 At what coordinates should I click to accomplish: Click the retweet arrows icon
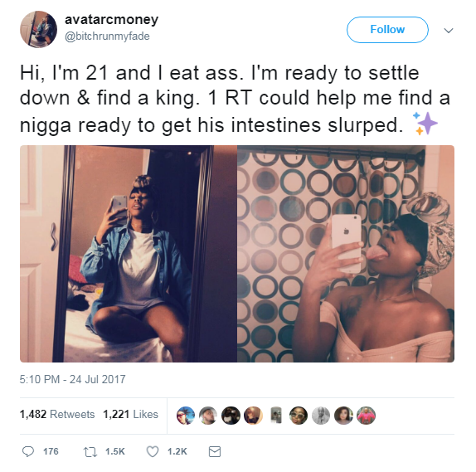tap(90, 451)
